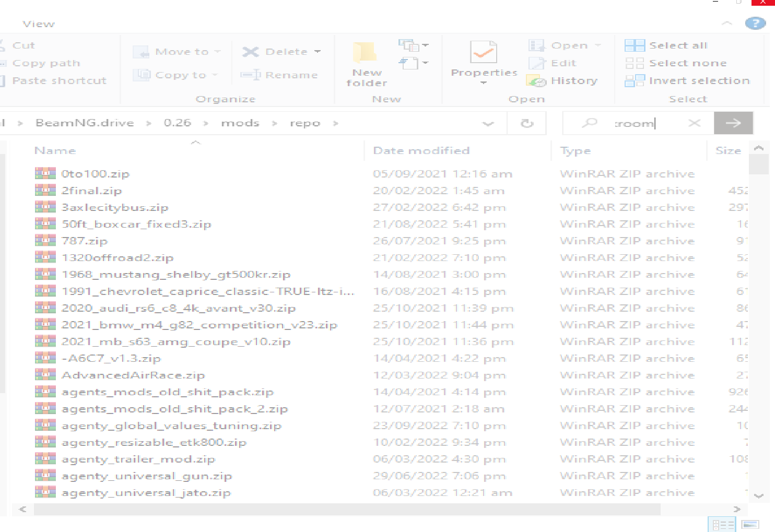Open the New item dropdown

(414, 45)
